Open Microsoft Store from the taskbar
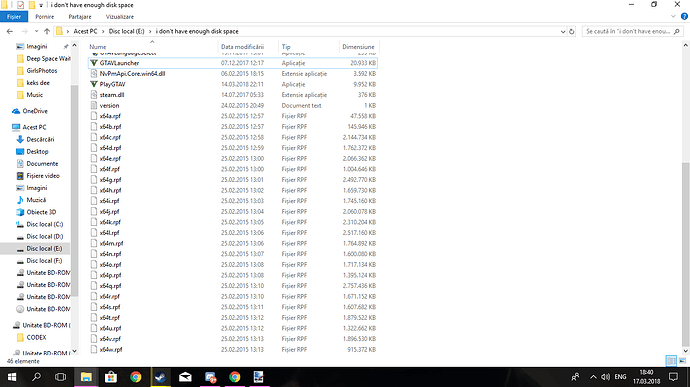Screen dimensions: 690x387 click(x=111, y=377)
